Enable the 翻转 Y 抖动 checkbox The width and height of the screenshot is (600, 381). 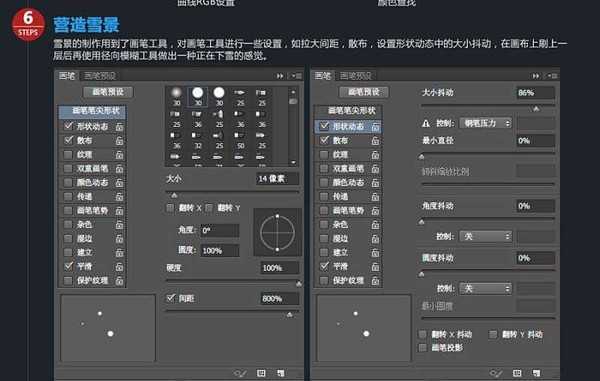[493, 334]
